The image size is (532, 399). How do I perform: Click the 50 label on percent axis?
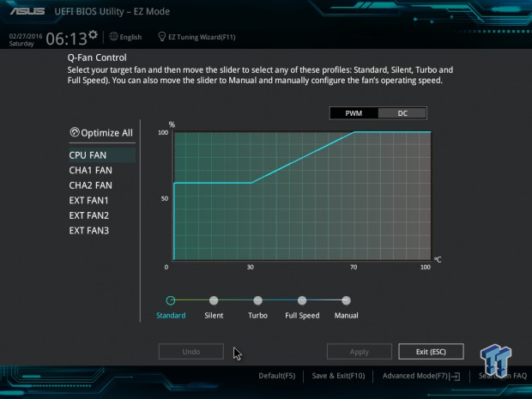[x=165, y=198]
